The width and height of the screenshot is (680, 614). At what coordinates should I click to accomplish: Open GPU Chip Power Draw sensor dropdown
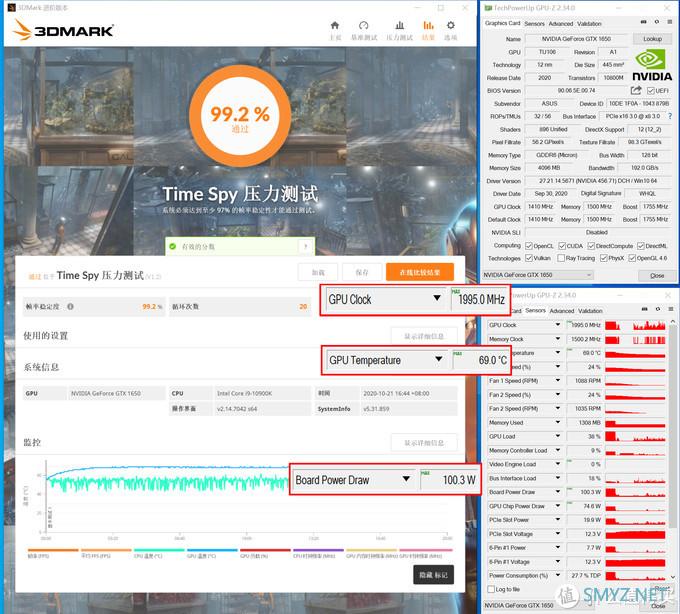[558, 506]
